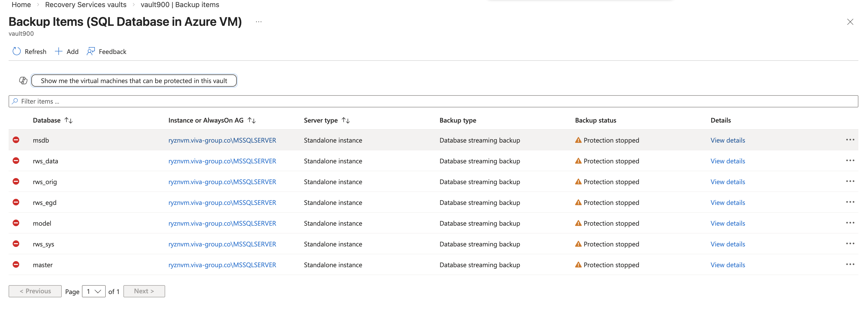This screenshot has height=310, width=868.
Task: Go to the Home breadcrumb
Action: coord(21,5)
